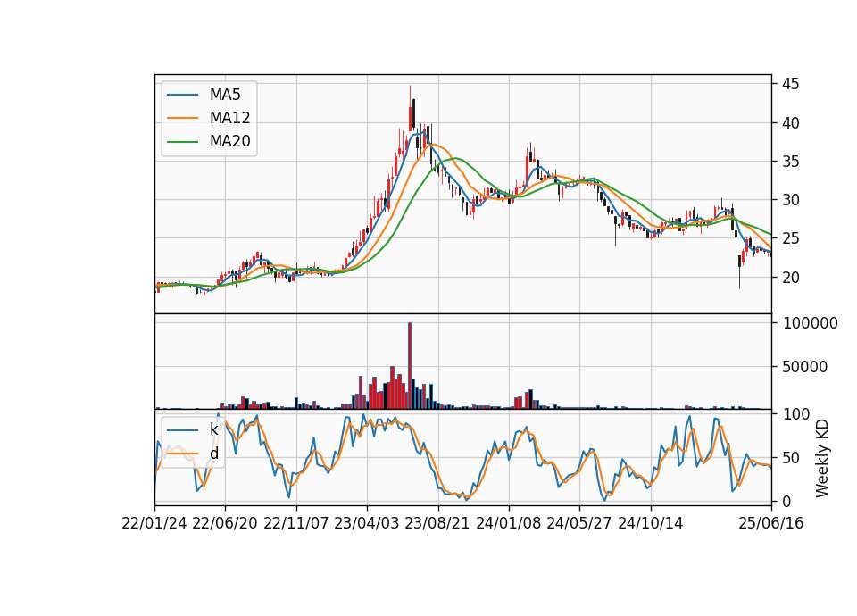Screen dimensions: 857x616
Task: Click the MA20 legend label
Action: 229,141
